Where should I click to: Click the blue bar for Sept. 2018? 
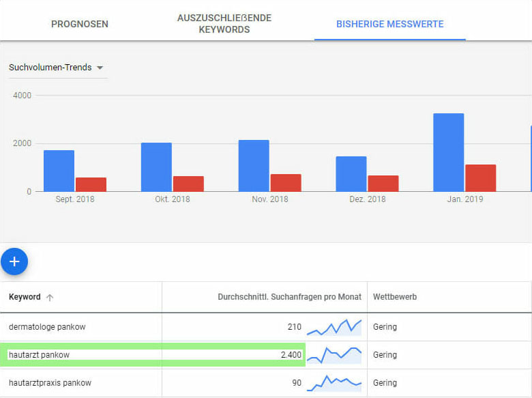click(59, 171)
